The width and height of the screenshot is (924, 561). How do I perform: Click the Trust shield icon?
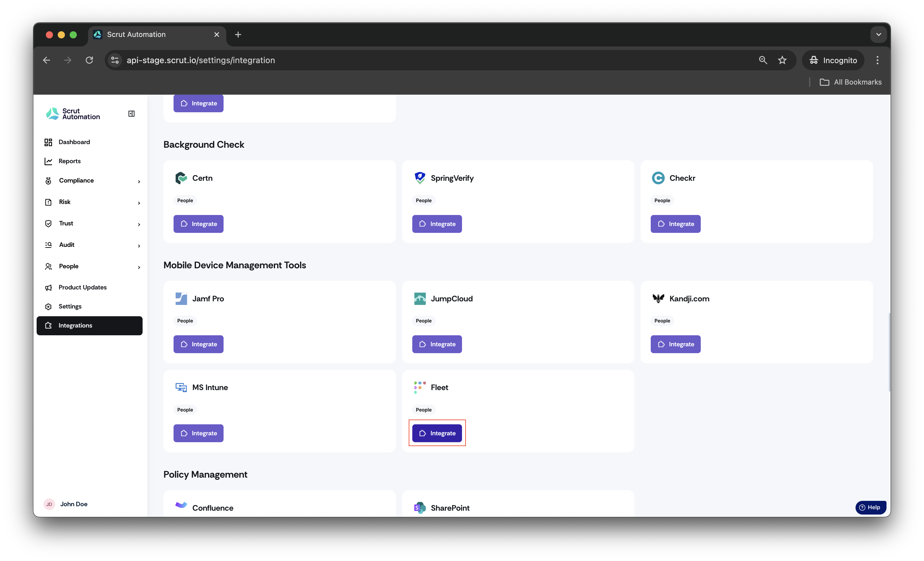tap(49, 224)
